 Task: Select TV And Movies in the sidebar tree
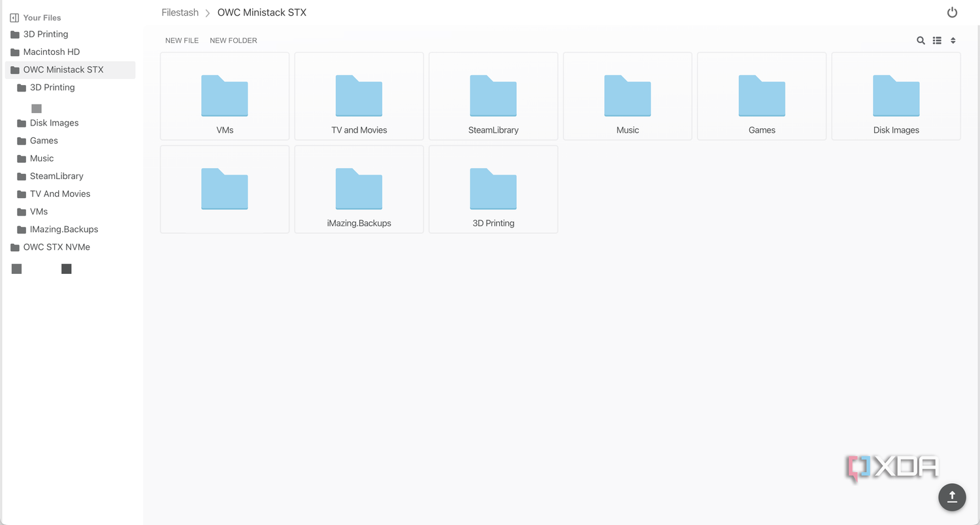pyautogui.click(x=73, y=194)
